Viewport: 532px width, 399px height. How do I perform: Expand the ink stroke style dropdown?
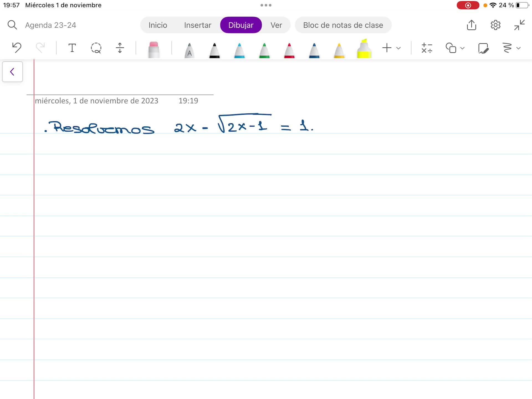[518, 48]
